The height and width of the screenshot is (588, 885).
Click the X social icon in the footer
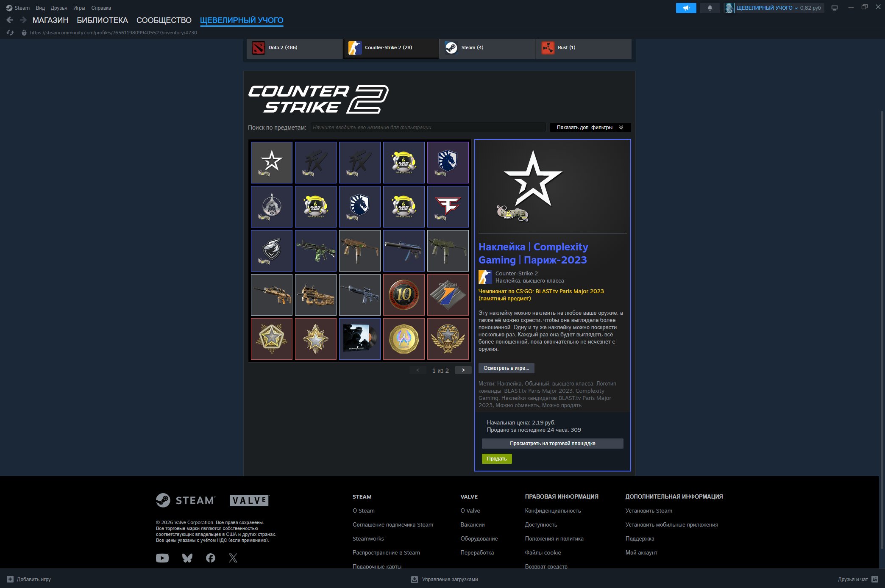click(x=233, y=558)
